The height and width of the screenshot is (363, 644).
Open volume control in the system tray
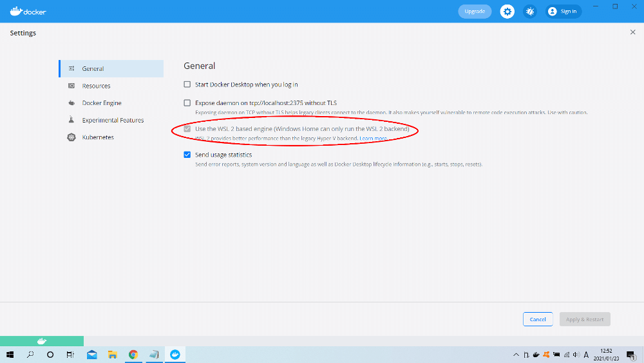(x=576, y=355)
